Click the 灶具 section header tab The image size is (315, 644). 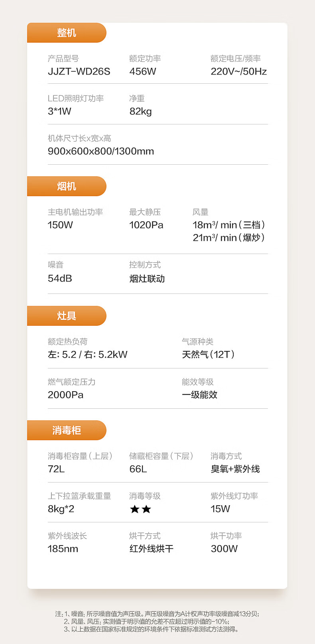pyautogui.click(x=66, y=316)
